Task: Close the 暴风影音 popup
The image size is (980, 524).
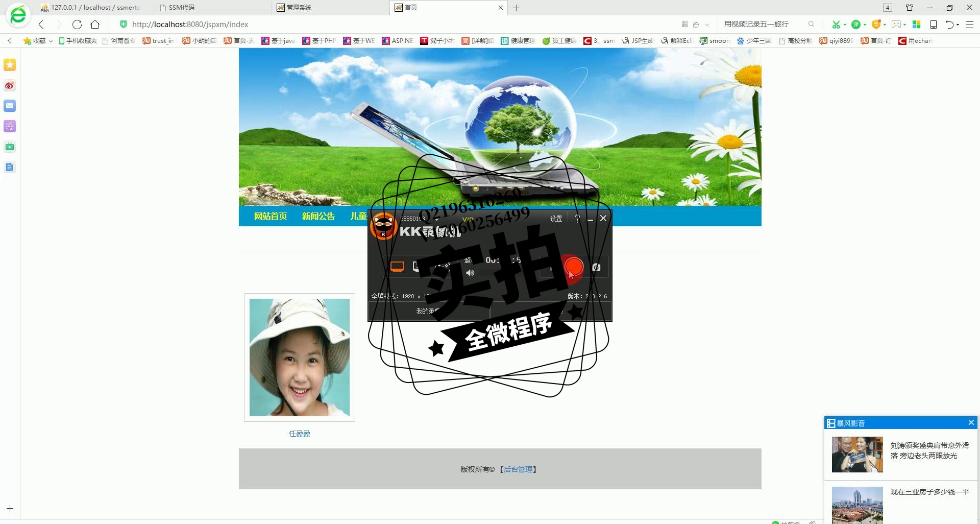Action: tap(971, 422)
